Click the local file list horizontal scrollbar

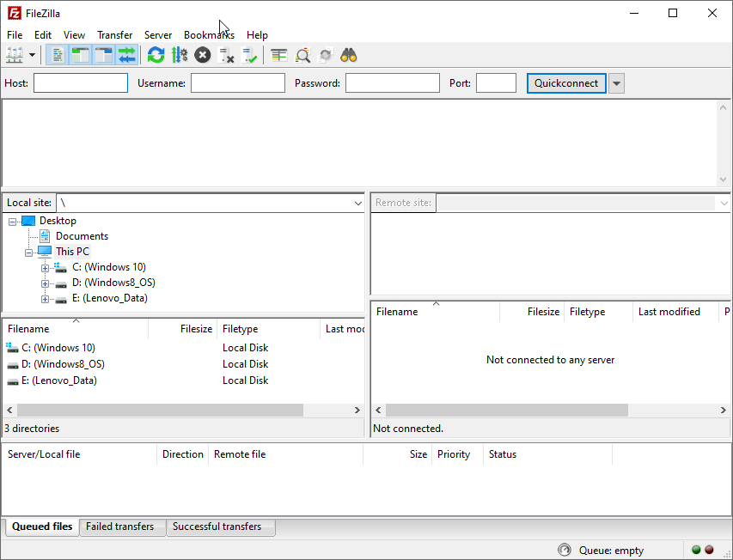159,411
